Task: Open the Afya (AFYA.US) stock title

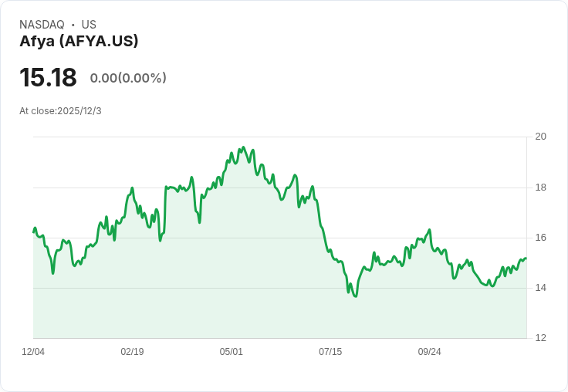Action: pos(79,41)
